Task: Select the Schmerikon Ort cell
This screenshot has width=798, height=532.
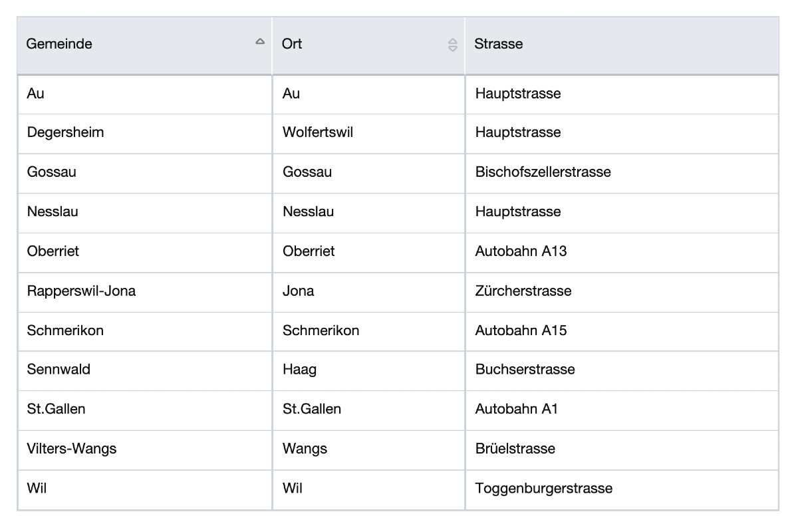Action: 321,331
